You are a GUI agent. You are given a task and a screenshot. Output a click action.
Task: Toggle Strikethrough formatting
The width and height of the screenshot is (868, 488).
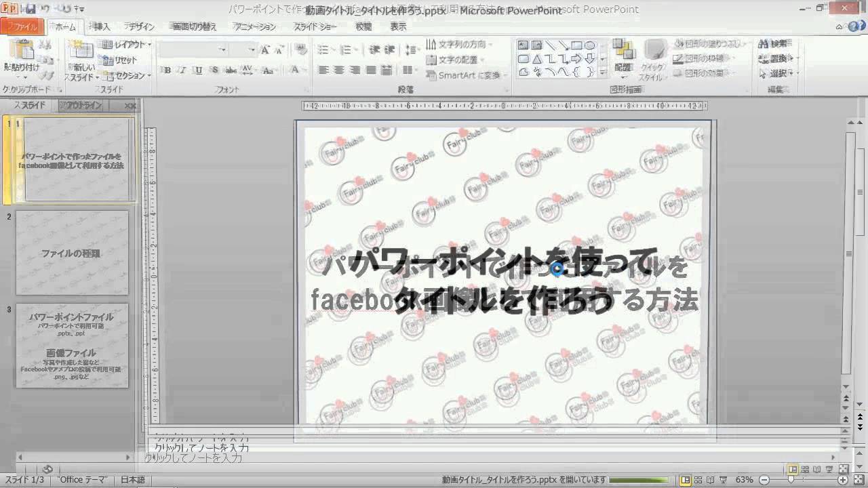coord(231,70)
